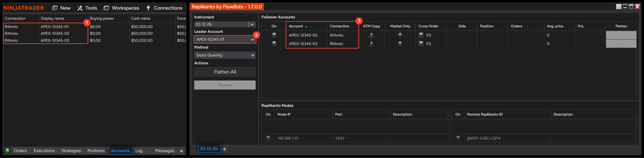Toggle ATM Copy for APEX-12345-03
The image size is (644, 158).
pyautogui.click(x=371, y=44)
